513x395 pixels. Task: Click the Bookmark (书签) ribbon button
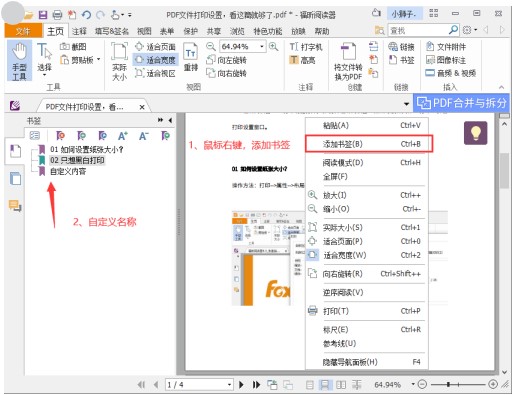pos(401,60)
